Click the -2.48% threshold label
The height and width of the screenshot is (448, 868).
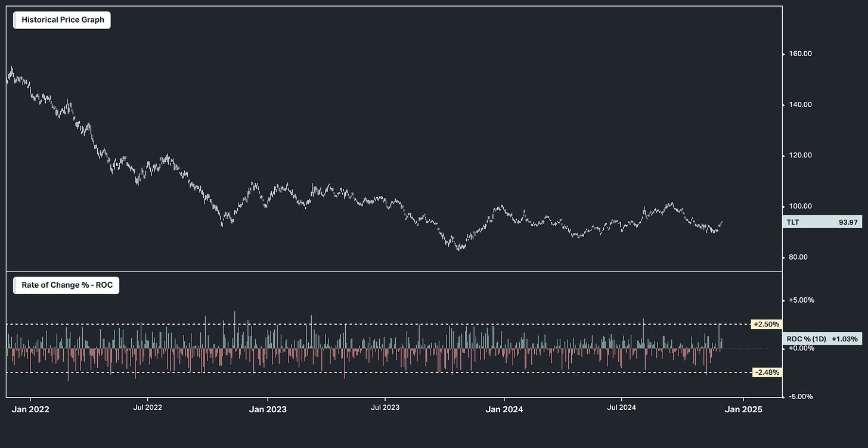tap(766, 372)
